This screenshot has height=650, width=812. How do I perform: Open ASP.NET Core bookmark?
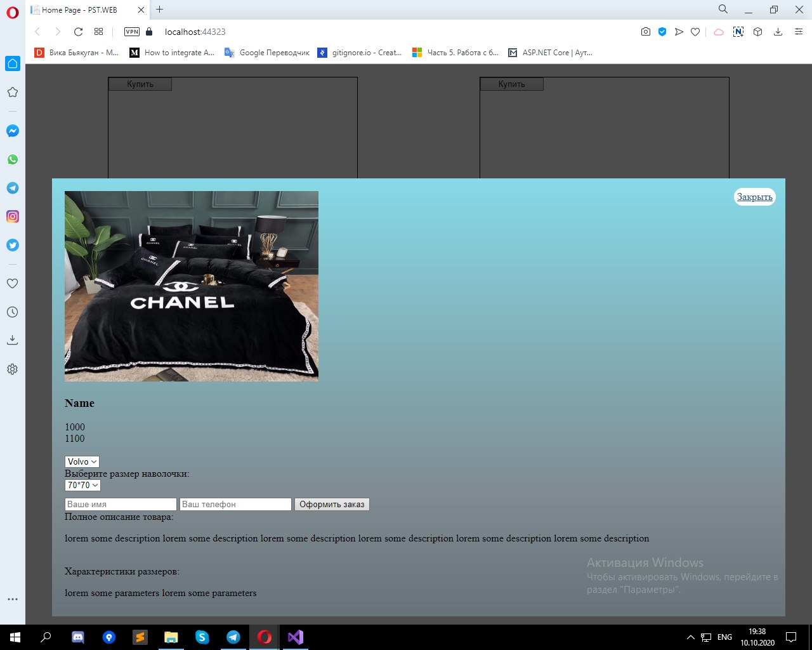coord(551,53)
